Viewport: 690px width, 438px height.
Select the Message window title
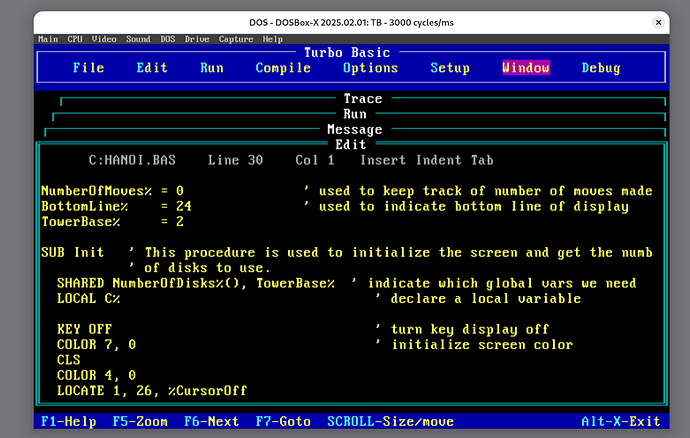355,129
